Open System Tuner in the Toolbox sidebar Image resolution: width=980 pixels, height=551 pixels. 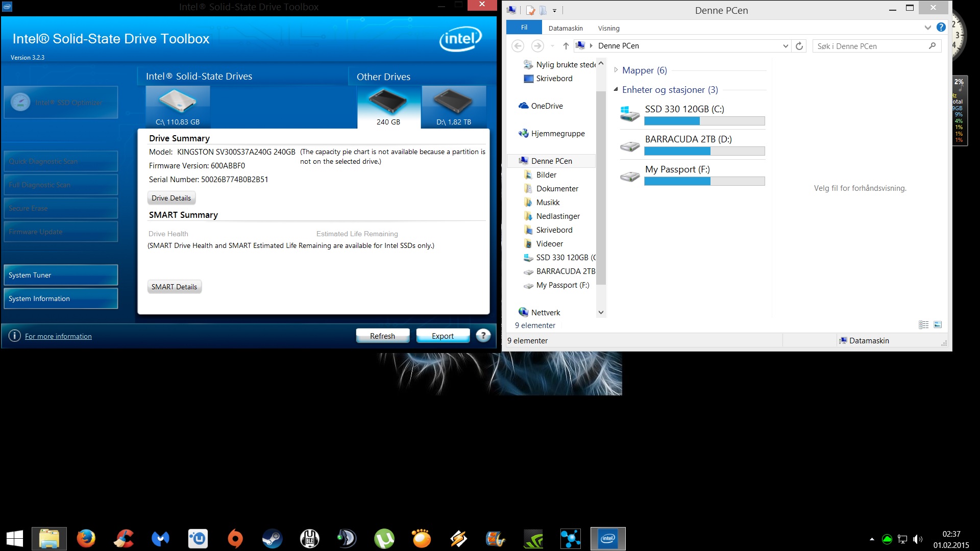click(x=61, y=275)
